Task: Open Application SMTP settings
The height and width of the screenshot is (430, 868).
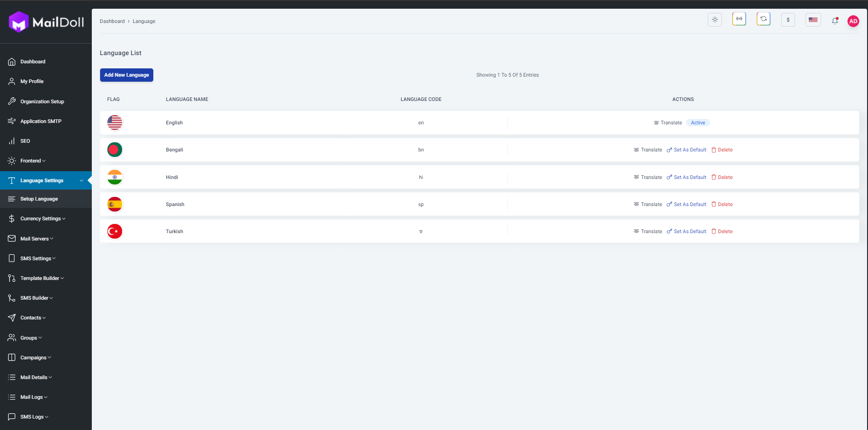Action: point(41,121)
